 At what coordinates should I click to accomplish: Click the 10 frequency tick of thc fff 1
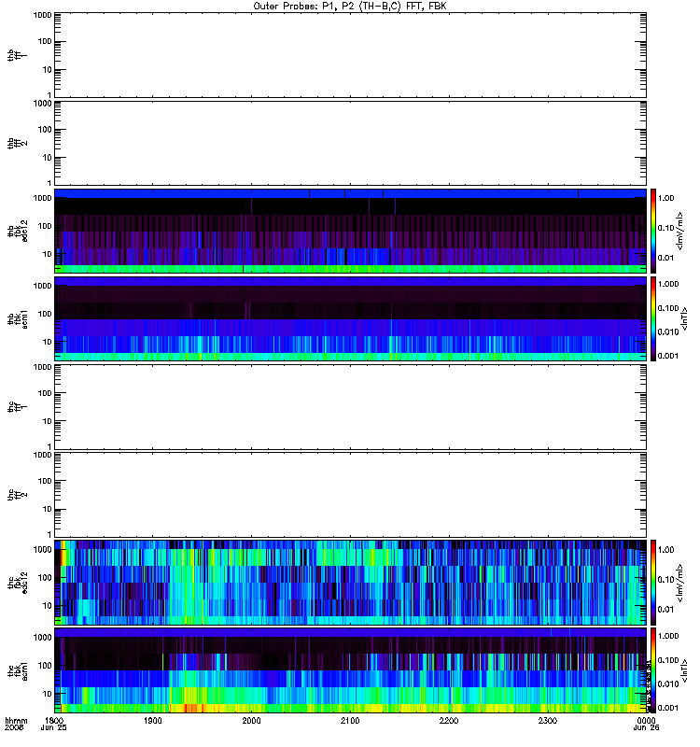coord(48,421)
